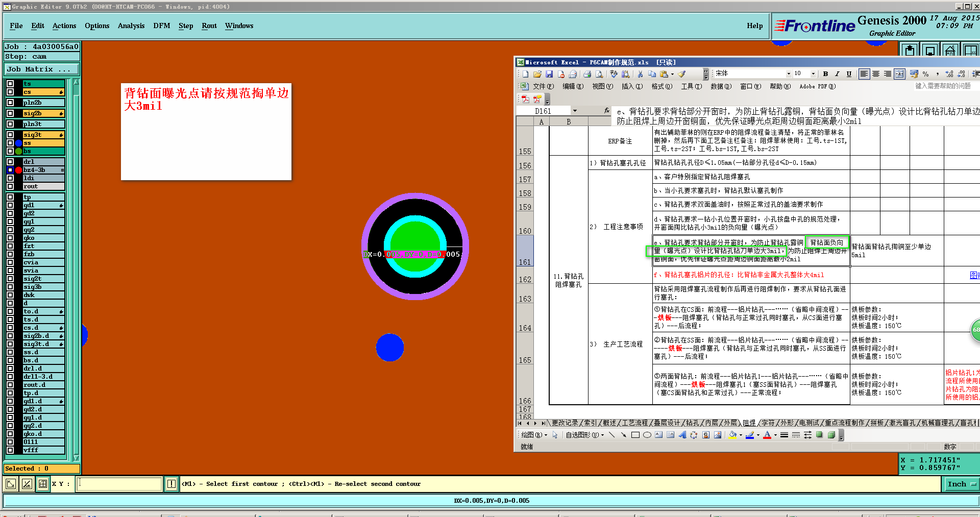Open the Font Color dropdown arrow
The height and width of the screenshot is (517, 980).
(775, 435)
